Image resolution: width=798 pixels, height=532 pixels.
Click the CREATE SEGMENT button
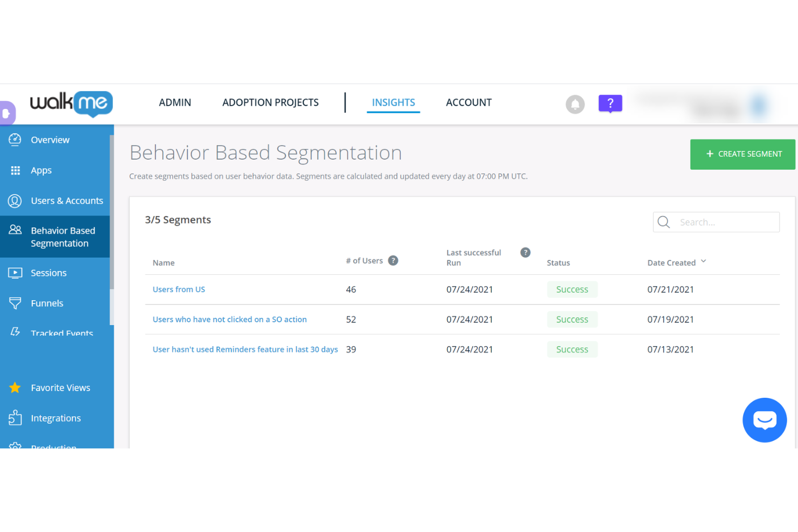coord(742,154)
